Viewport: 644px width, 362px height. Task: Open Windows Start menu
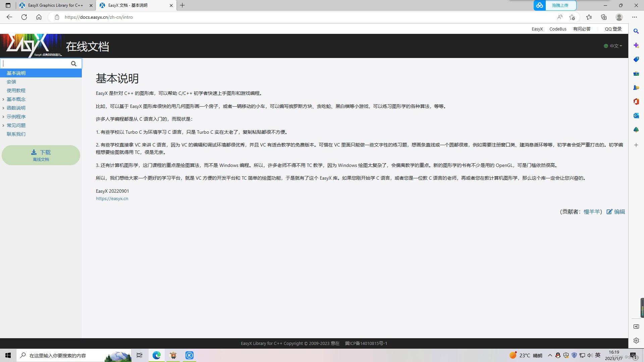8,355
